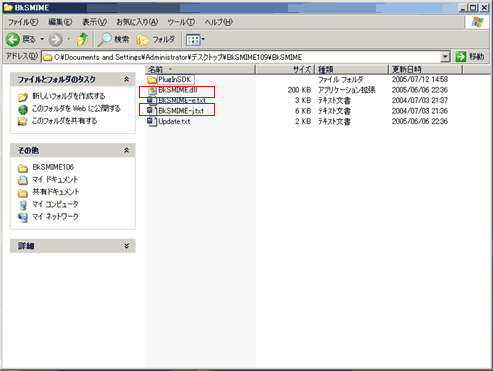Click the 2005/07/12 14:58 date cell
This screenshot has height=371, width=493.
420,79
